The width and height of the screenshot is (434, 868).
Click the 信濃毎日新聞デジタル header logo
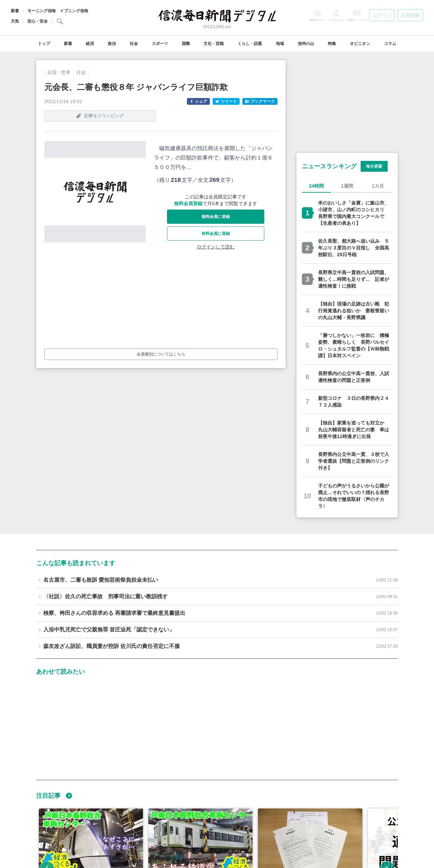[x=217, y=16]
